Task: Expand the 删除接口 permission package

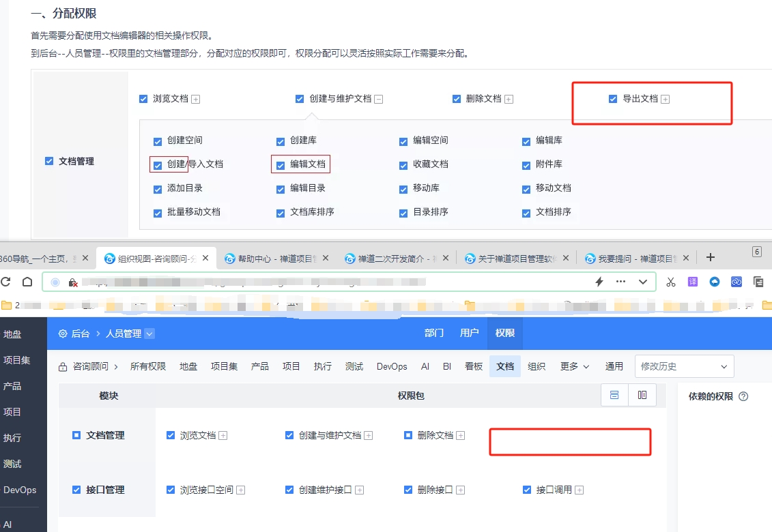Action: pyautogui.click(x=461, y=490)
